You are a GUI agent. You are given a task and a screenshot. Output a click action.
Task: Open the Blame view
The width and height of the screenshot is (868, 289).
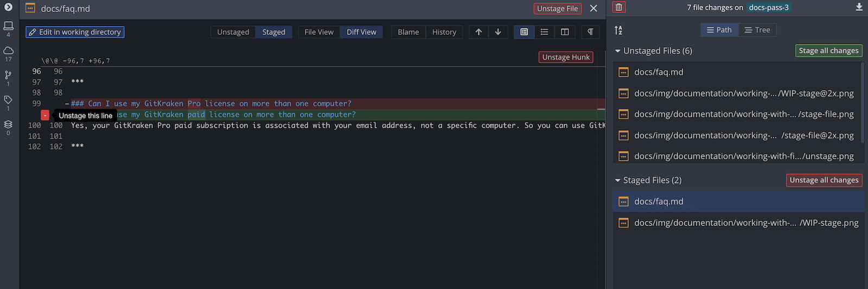coord(409,32)
